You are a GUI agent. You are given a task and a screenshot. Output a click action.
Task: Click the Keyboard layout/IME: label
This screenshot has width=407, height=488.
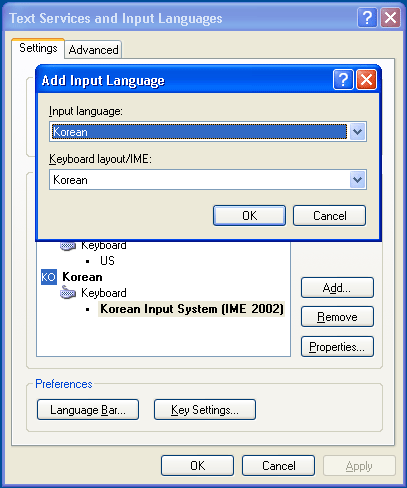tap(100, 159)
